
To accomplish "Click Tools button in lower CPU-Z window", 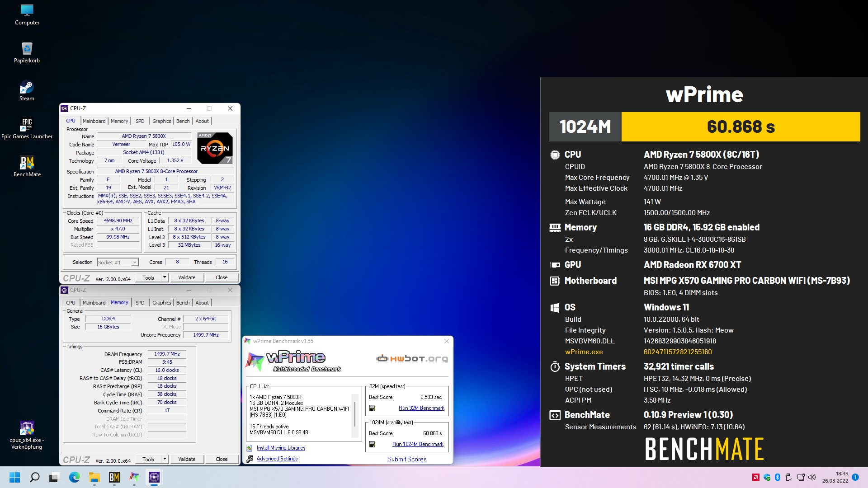I will point(148,459).
